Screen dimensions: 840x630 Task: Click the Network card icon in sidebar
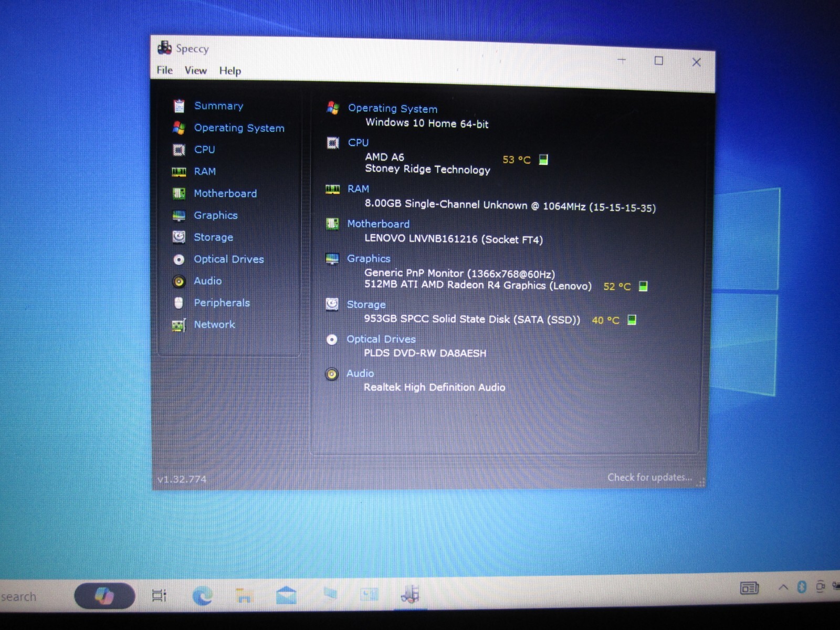click(178, 325)
